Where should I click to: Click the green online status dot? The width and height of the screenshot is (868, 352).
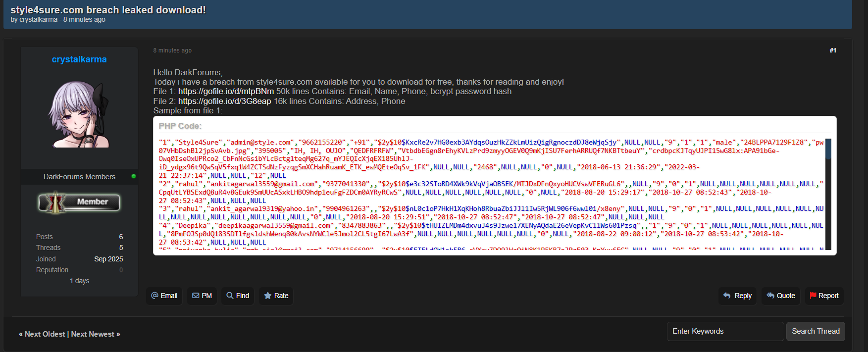pos(134,176)
